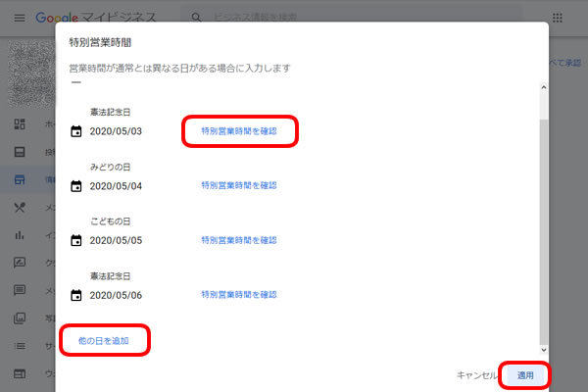This screenshot has width=588, height=392.
Task: Open the Google apps grid
Action: click(558, 18)
